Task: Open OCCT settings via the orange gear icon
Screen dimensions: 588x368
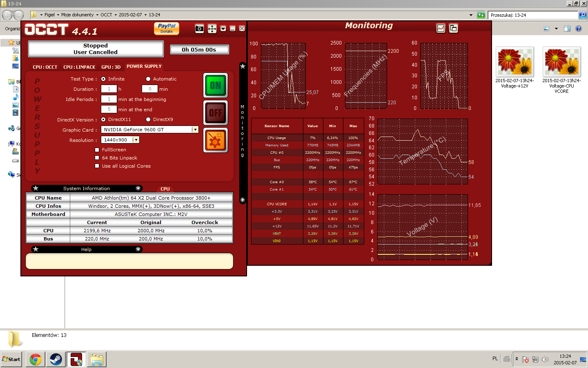Action: pyautogui.click(x=216, y=140)
